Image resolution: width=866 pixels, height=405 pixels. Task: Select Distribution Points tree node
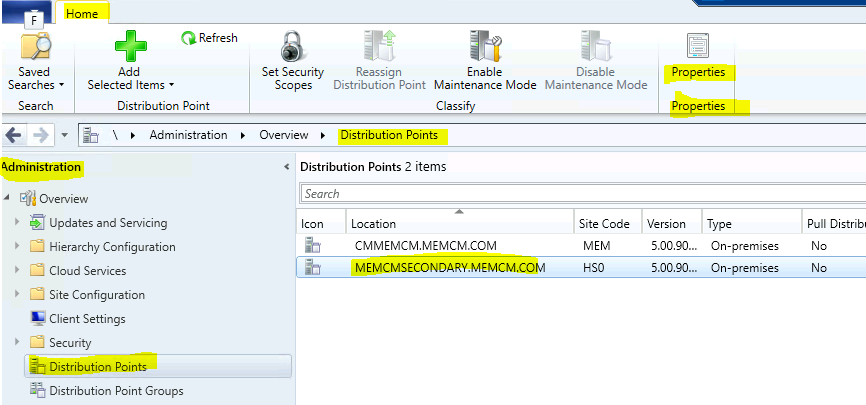tap(98, 366)
